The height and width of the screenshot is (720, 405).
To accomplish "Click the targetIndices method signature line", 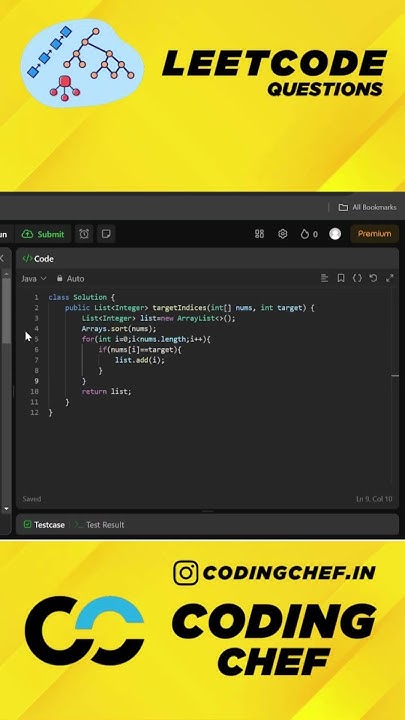I will [190, 308].
